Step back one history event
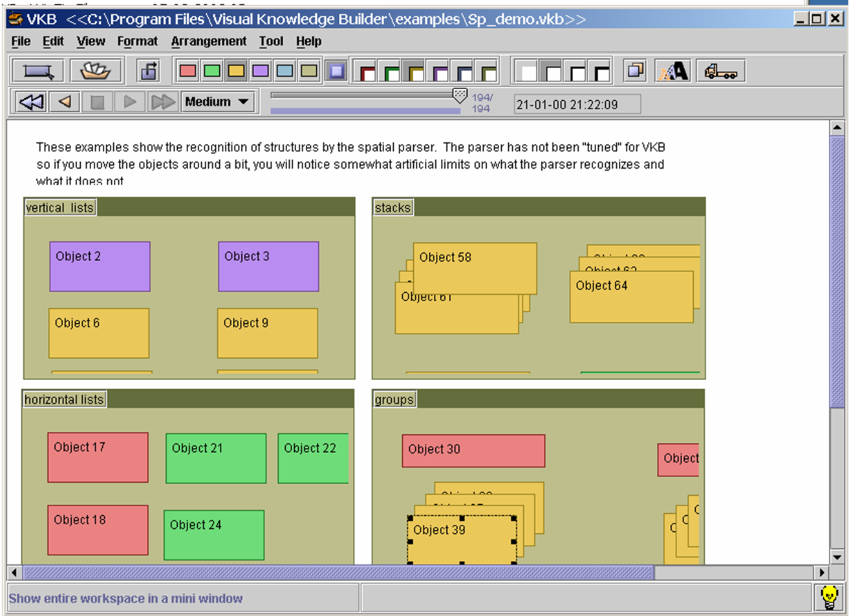 point(65,101)
